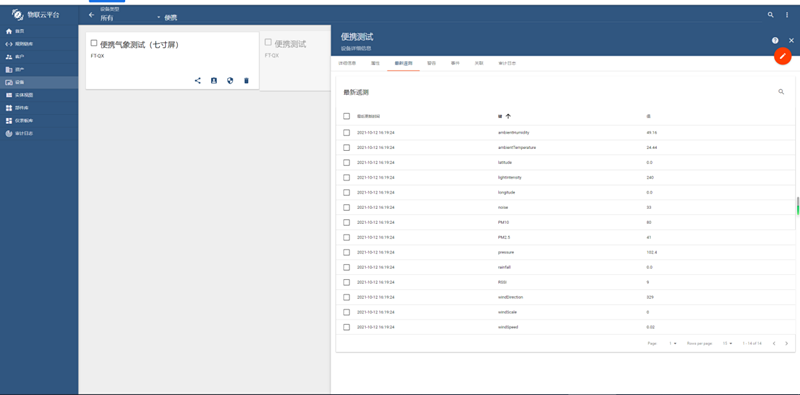Check the noise row checkbox

(346, 208)
